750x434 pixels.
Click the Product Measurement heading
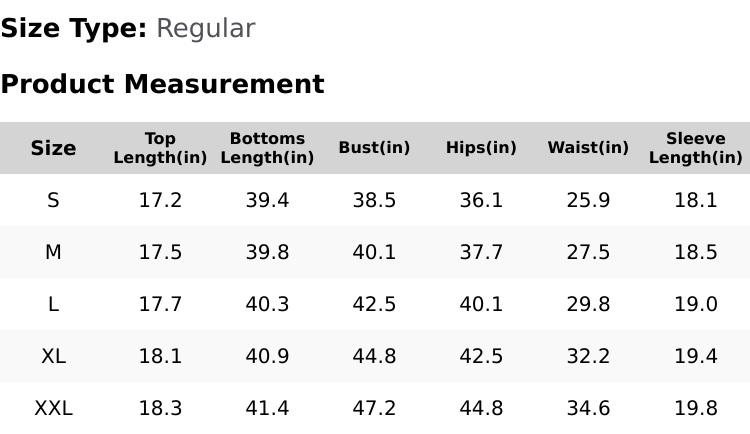click(x=162, y=84)
